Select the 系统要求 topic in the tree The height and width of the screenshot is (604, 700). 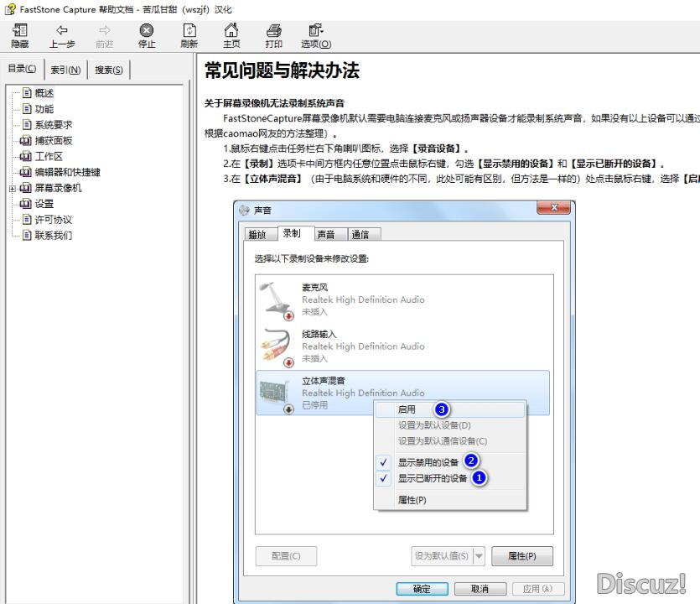[x=53, y=125]
